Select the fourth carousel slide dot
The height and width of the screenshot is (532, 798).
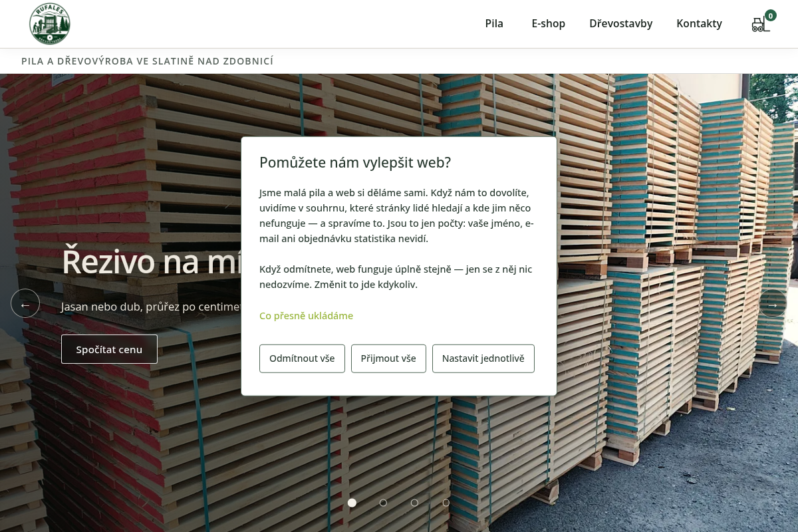tap(446, 503)
